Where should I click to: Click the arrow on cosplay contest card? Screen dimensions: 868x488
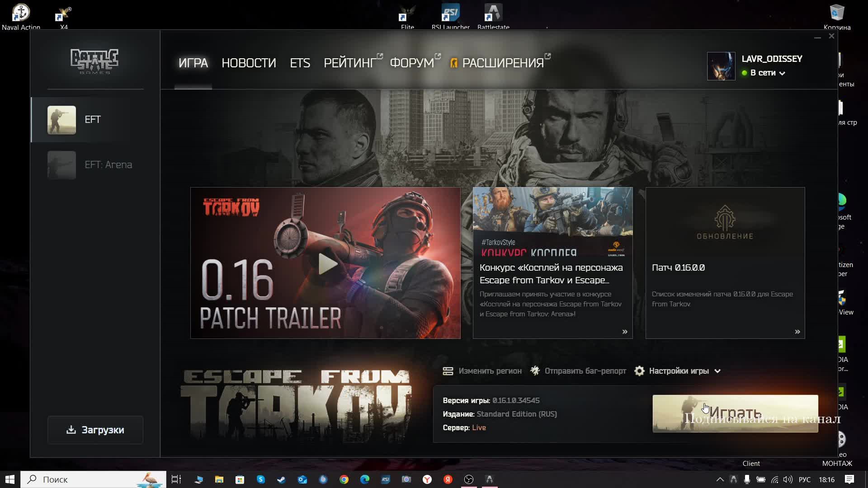pyautogui.click(x=625, y=332)
